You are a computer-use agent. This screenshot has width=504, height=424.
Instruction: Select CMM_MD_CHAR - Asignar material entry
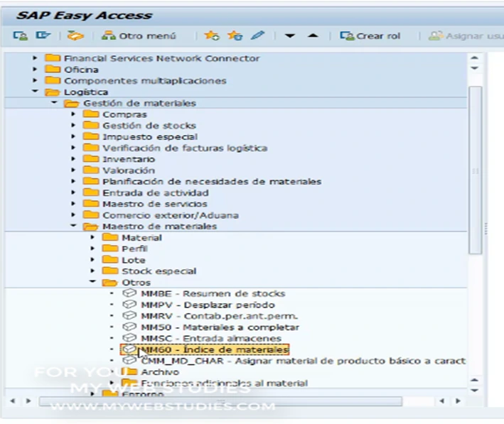point(303,361)
